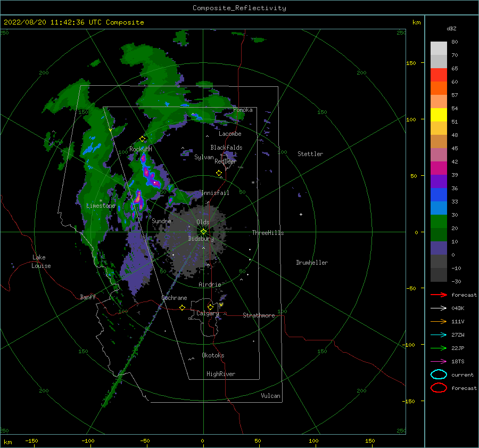Click the white 04DK arrow symbol
479x448 pixels.
(x=439, y=308)
